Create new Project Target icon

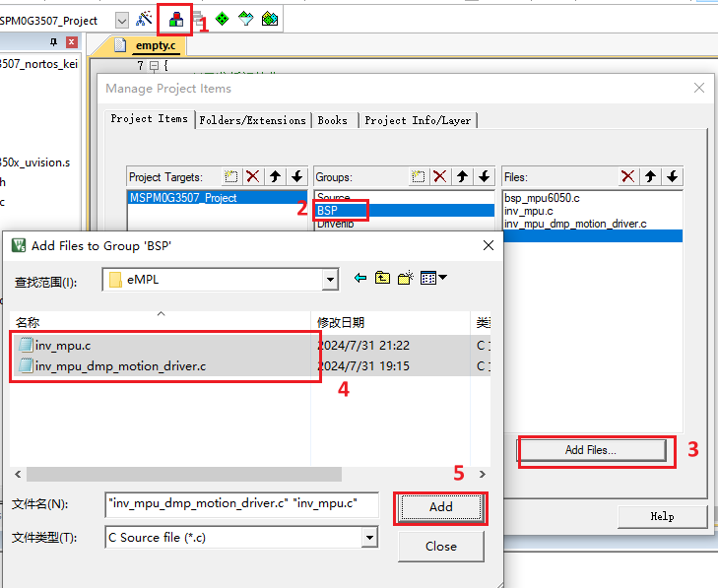[x=231, y=176]
